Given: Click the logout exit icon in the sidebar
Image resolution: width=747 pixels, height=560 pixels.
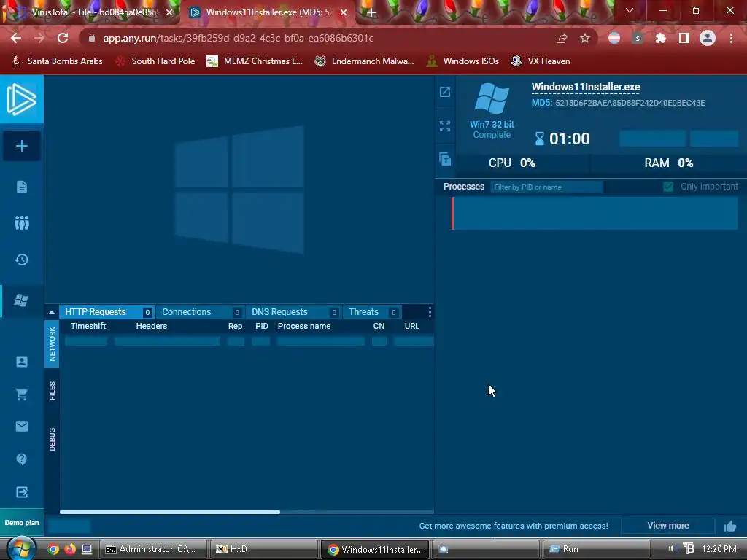Looking at the screenshot, I should 21,492.
